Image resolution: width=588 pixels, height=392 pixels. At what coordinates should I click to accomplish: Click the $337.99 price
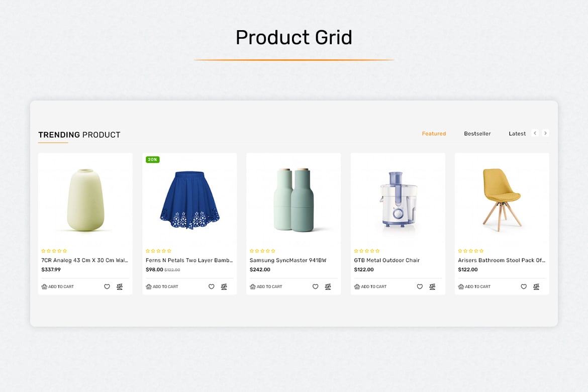coord(51,270)
